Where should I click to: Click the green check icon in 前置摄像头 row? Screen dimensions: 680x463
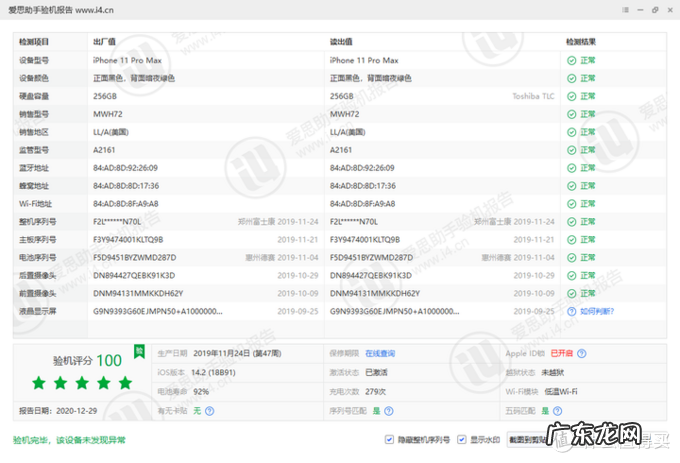coord(572,293)
